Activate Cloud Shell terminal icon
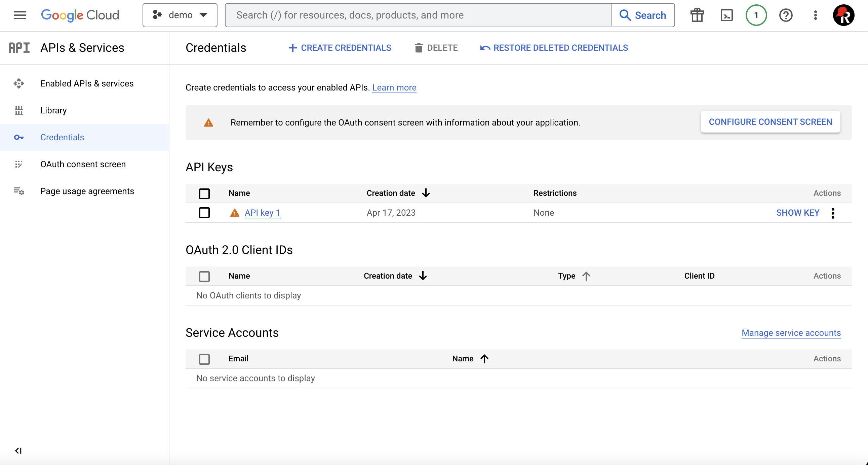 click(x=726, y=15)
